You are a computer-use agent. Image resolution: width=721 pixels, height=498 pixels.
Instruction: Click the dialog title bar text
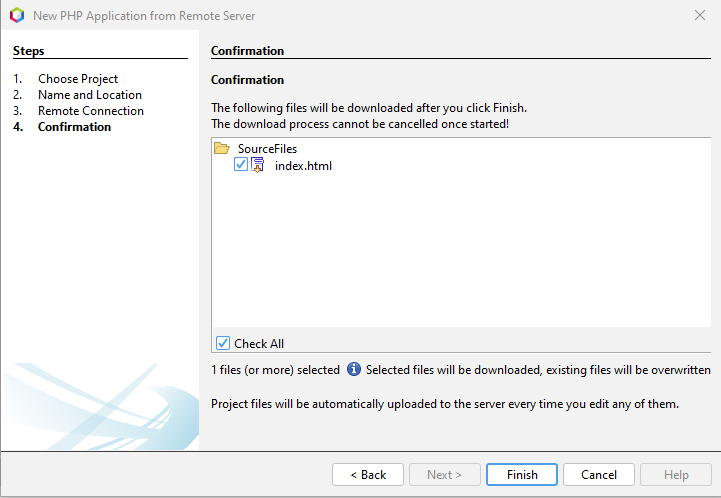144,15
